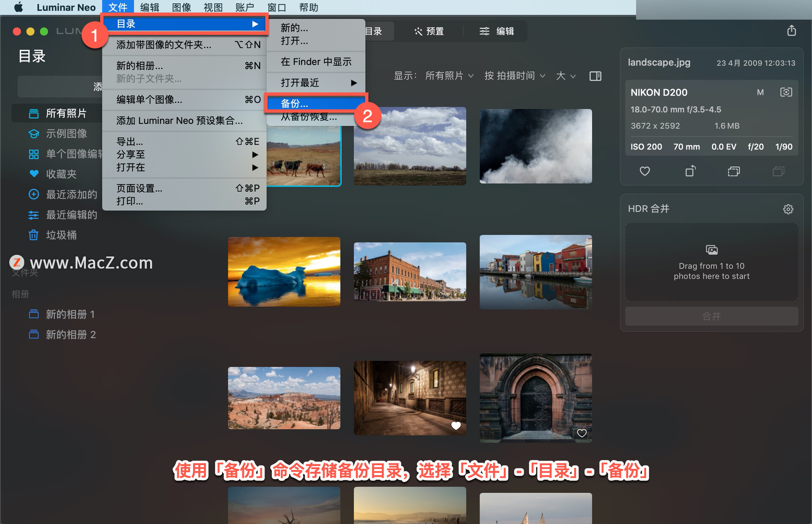The height and width of the screenshot is (524, 812).
Task: Click the 目录 menu item
Action: coord(184,24)
